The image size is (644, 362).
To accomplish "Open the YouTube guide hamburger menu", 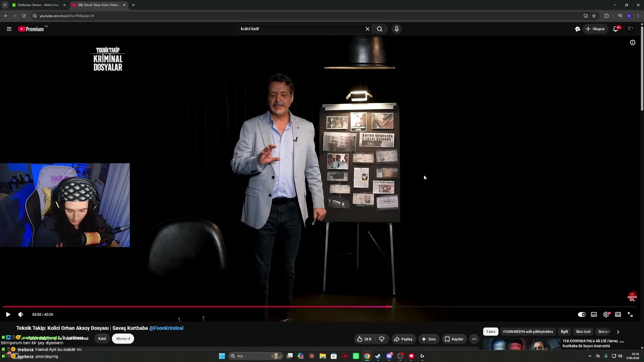I will [9, 29].
